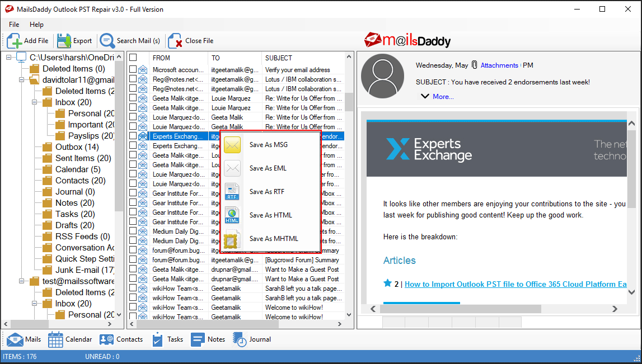Check the first forum@forum.bug row checkbox
The height and width of the screenshot is (364, 642).
click(133, 250)
